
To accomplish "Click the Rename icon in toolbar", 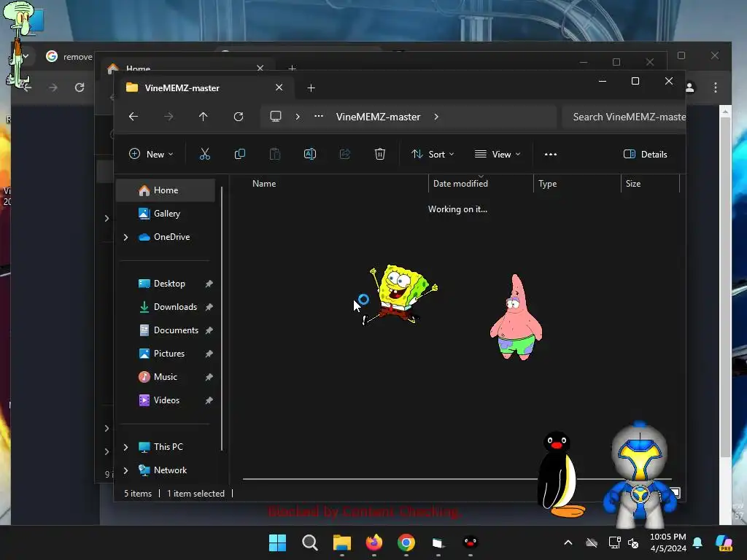I will pos(309,154).
